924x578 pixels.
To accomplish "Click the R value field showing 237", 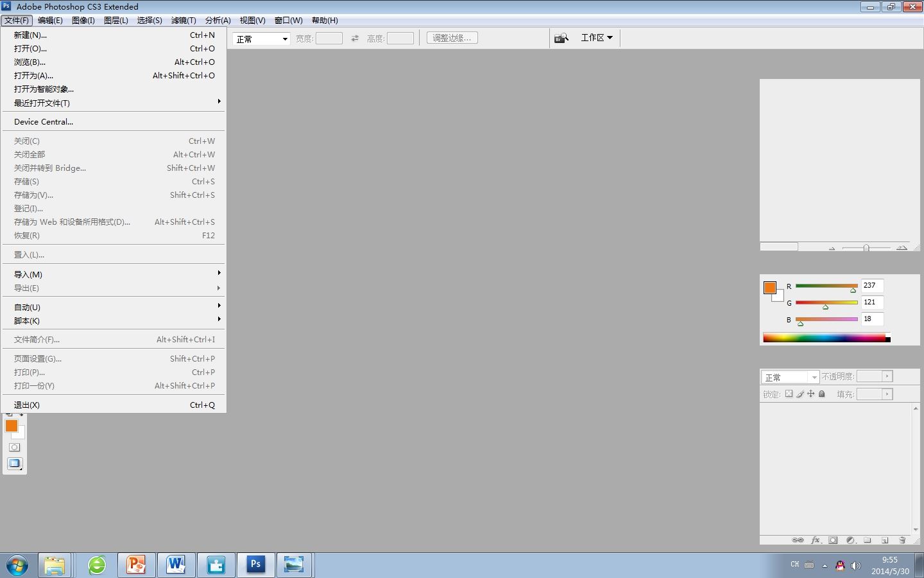I will point(872,285).
